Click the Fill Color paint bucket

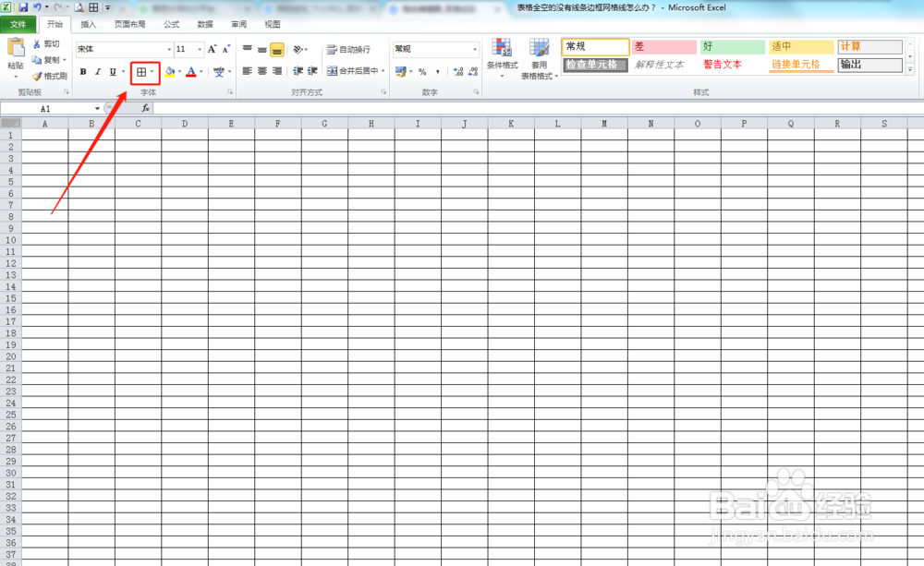[170, 71]
